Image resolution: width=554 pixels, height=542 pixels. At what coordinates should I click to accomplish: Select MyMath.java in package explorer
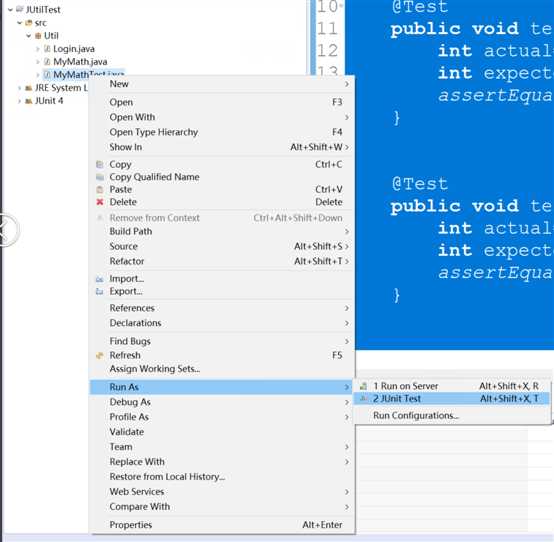(80, 62)
